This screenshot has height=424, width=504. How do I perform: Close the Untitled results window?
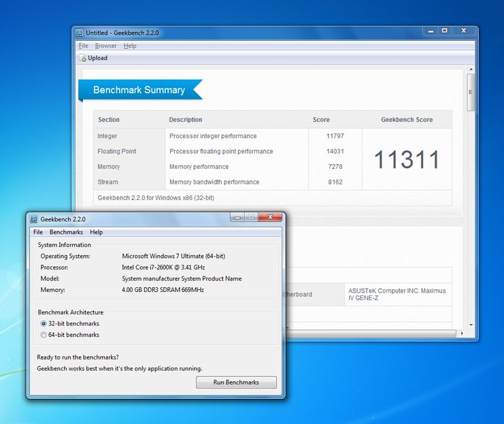click(x=463, y=31)
